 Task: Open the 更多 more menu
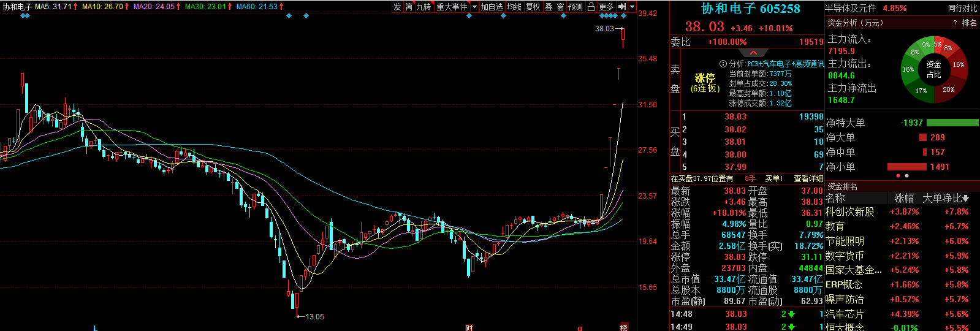click(x=606, y=7)
